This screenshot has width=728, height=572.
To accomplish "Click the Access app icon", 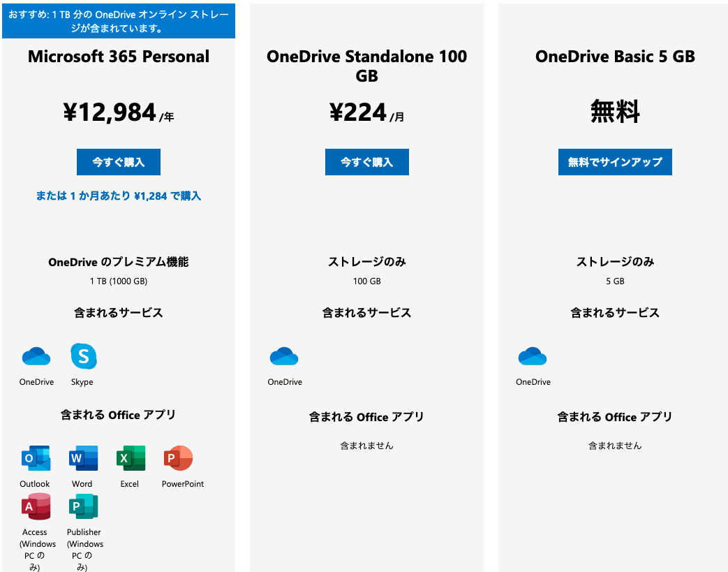I will click(36, 506).
